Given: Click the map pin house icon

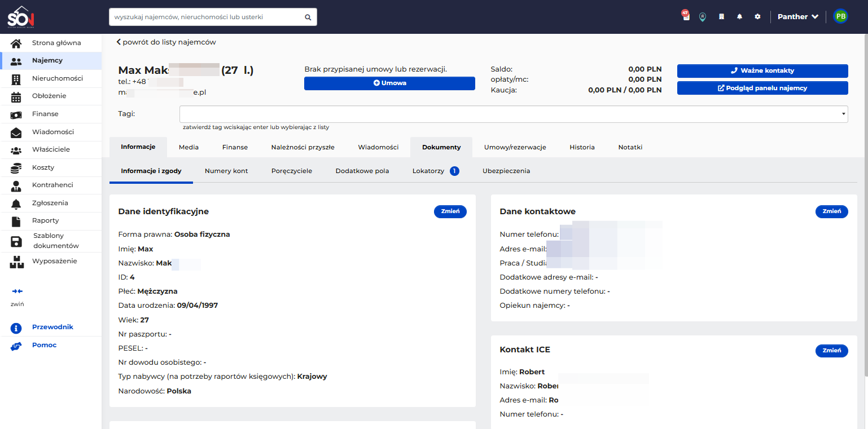Looking at the screenshot, I should 702,17.
